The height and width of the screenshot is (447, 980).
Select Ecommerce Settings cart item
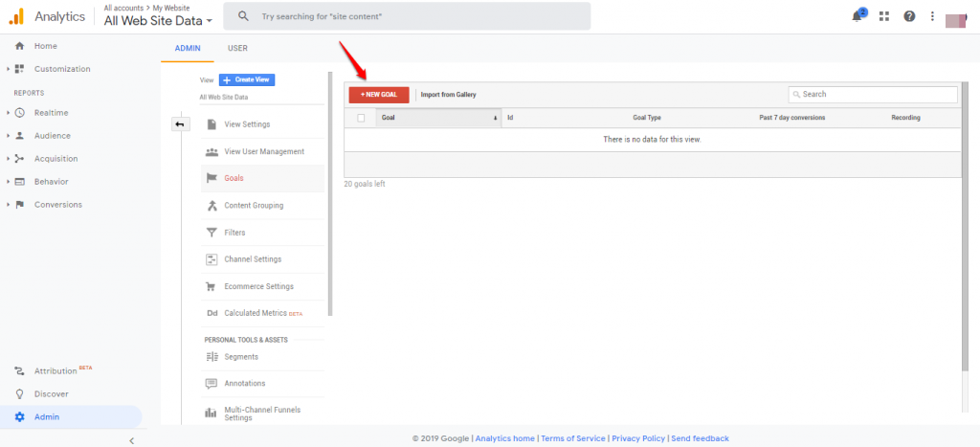(x=257, y=286)
